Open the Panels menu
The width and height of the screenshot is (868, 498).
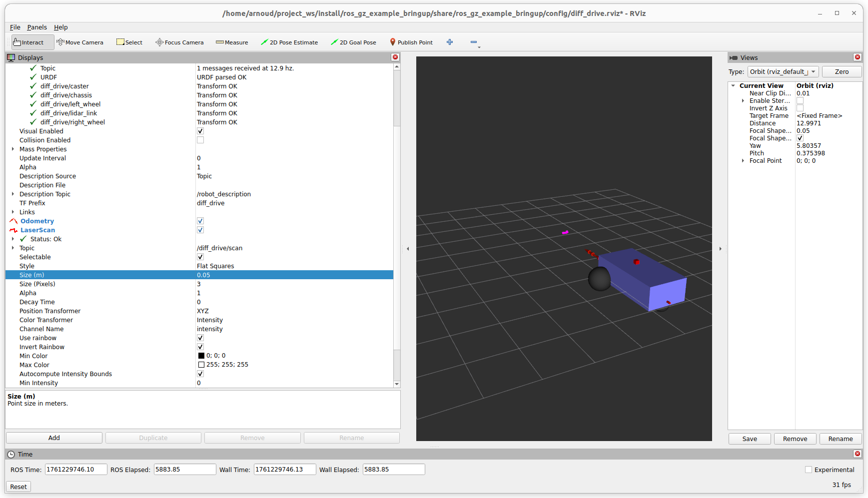[37, 27]
